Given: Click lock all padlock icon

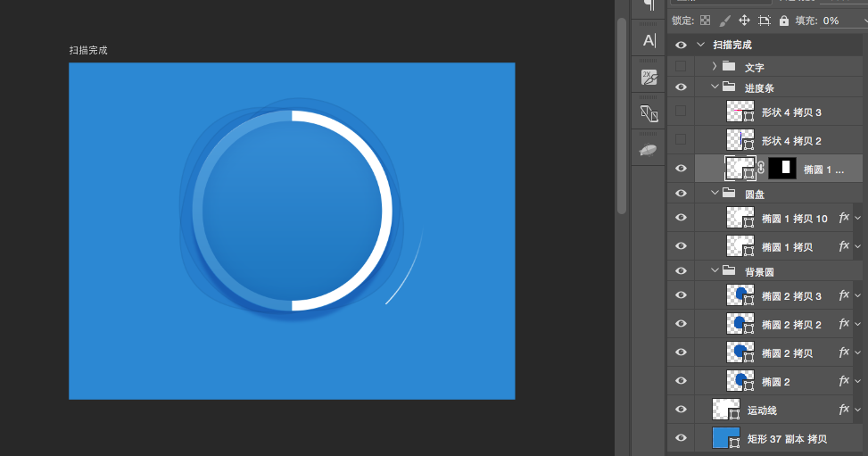Looking at the screenshot, I should (x=784, y=21).
